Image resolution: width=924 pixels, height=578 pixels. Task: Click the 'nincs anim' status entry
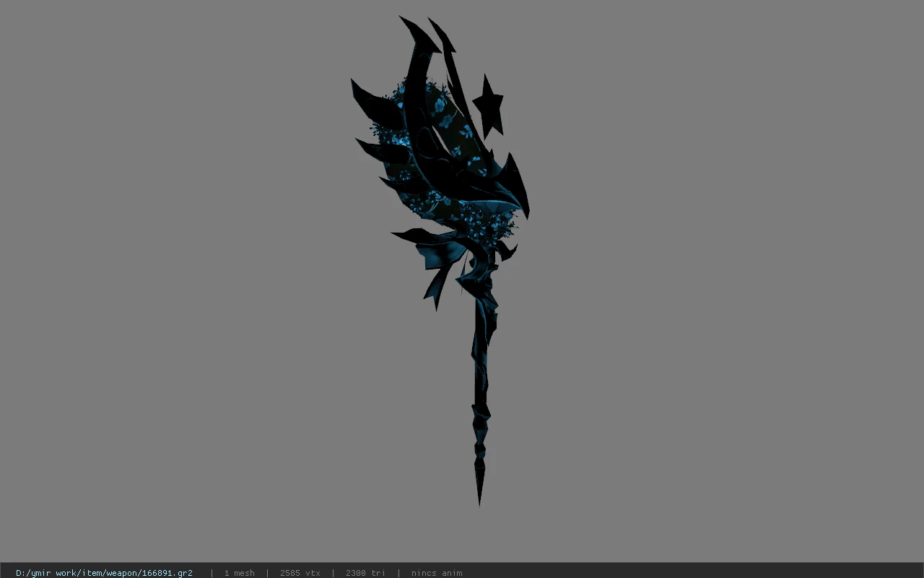pyautogui.click(x=437, y=573)
